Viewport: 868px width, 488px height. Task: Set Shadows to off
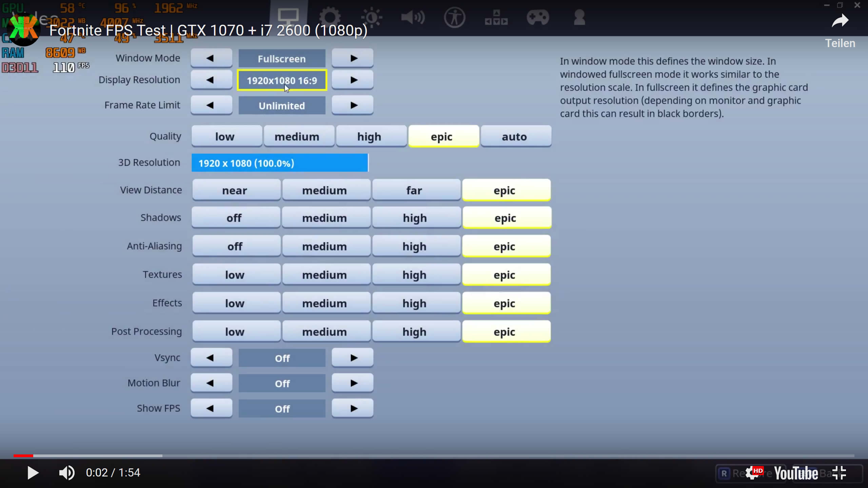pos(234,218)
